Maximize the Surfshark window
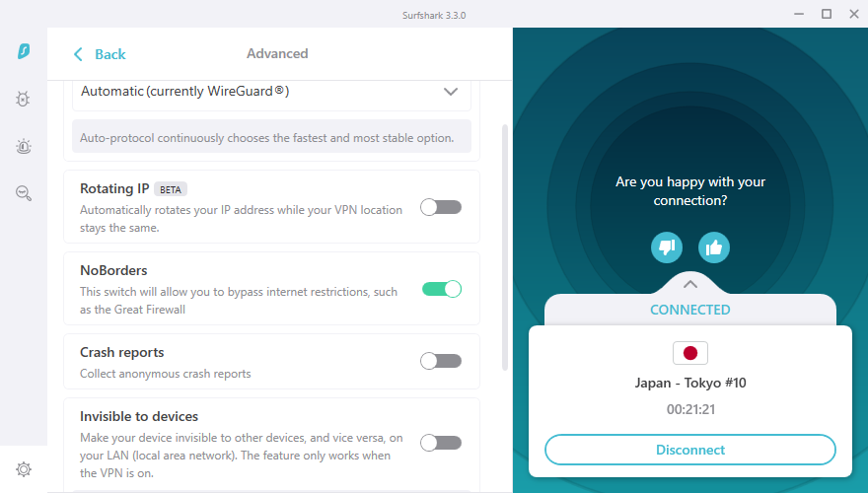868x493 pixels. [827, 14]
